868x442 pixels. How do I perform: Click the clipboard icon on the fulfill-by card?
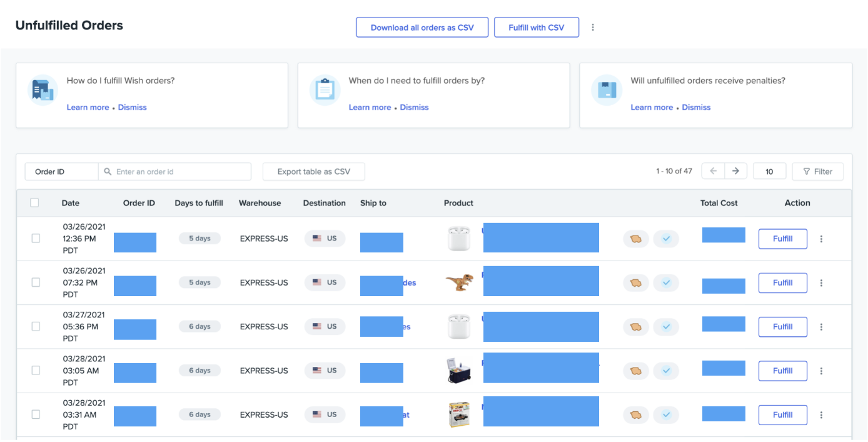click(x=325, y=91)
